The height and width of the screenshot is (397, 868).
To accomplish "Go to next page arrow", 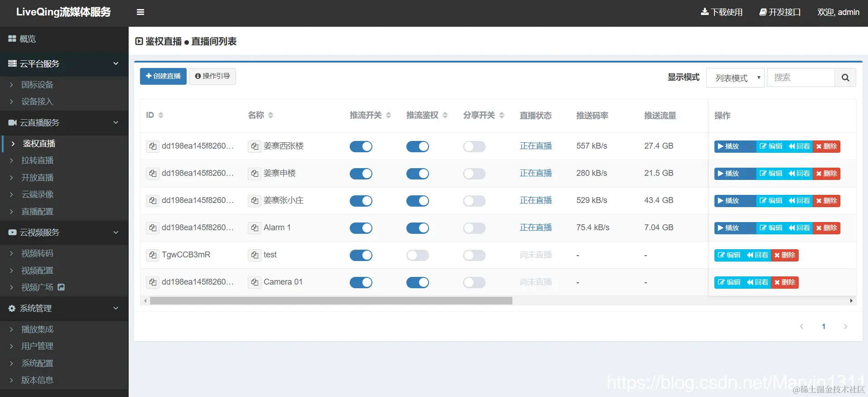I will (x=845, y=326).
